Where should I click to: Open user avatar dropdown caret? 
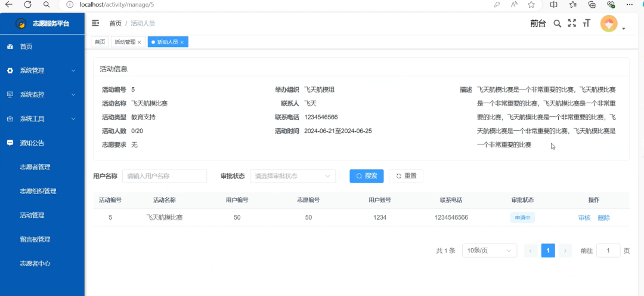pos(624,29)
